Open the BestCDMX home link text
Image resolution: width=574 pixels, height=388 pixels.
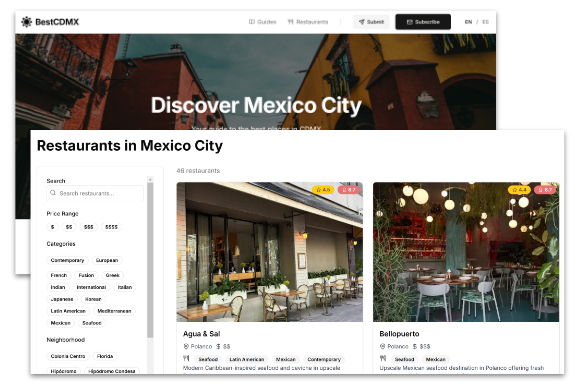point(57,22)
